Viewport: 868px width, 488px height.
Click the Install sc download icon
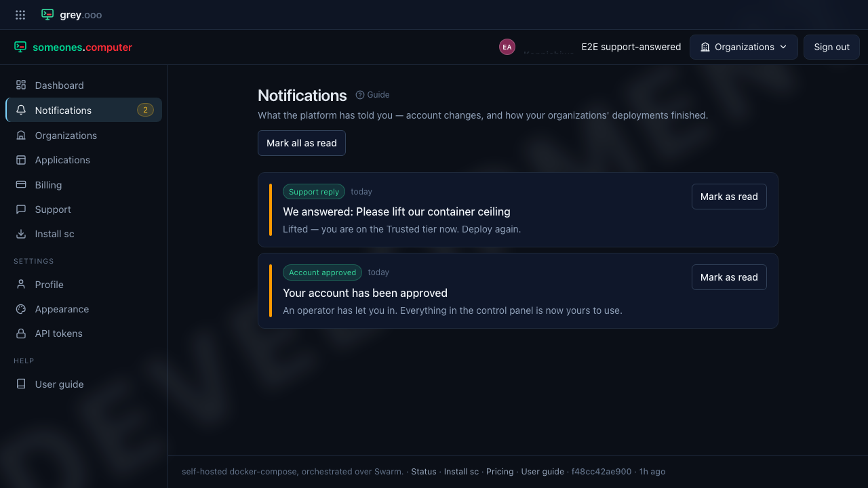[21, 234]
